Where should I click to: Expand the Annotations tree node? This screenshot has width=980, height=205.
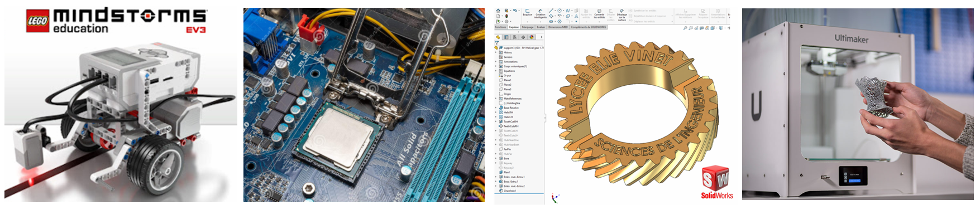[x=496, y=62]
